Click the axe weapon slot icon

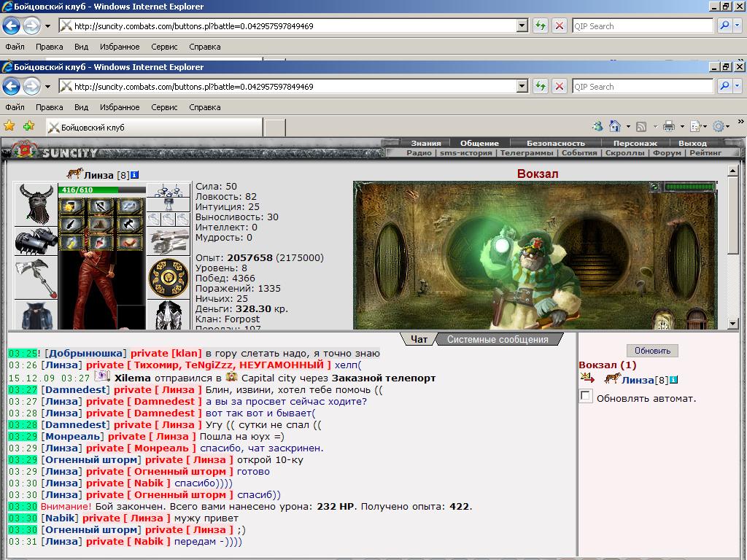(x=36, y=278)
